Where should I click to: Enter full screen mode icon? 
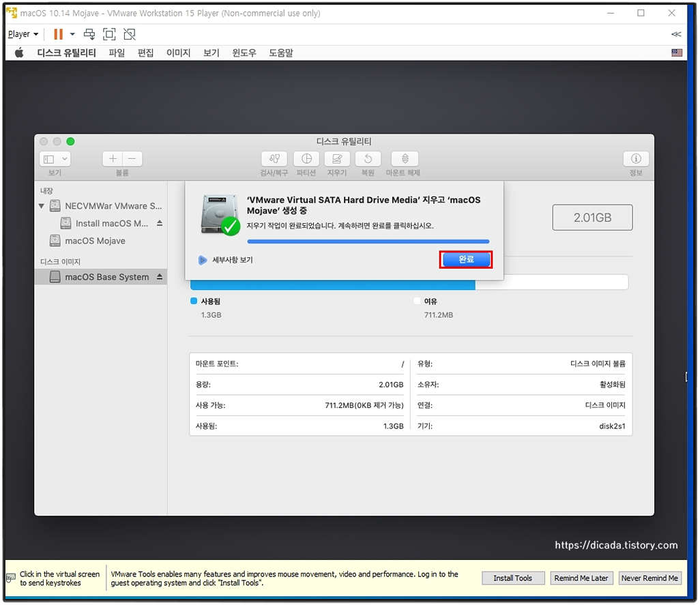point(109,34)
